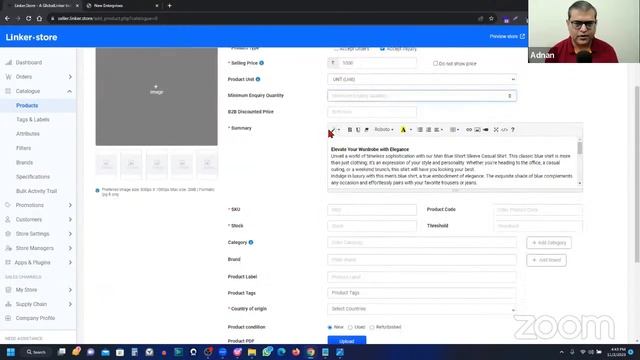Open Summary editor help icon
640x360 pixels.
[x=513, y=130]
